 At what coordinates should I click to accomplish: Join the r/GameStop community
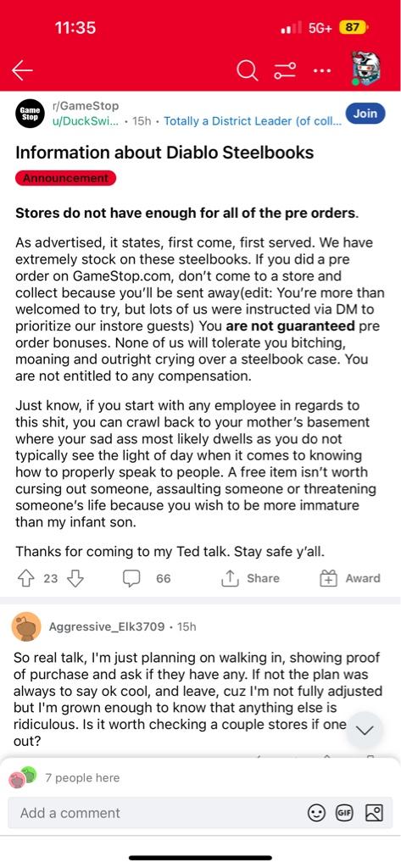(x=365, y=114)
